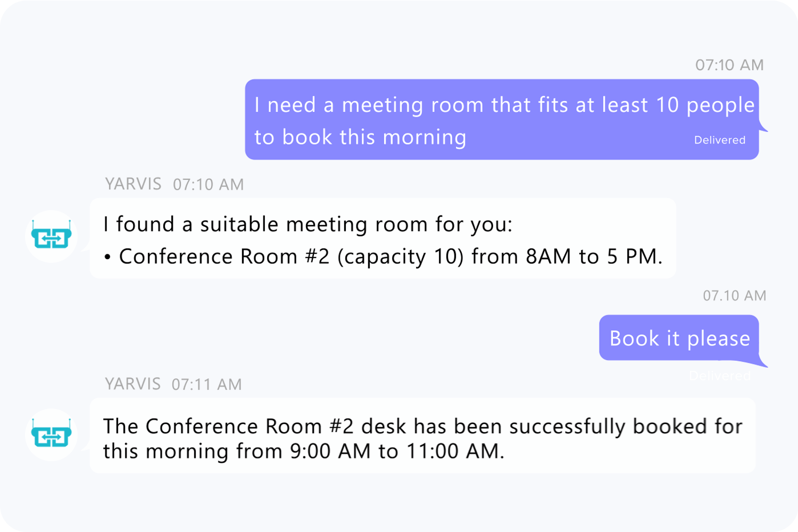
Task: Select the "I need a meeting room" message bubble
Action: 501,119
